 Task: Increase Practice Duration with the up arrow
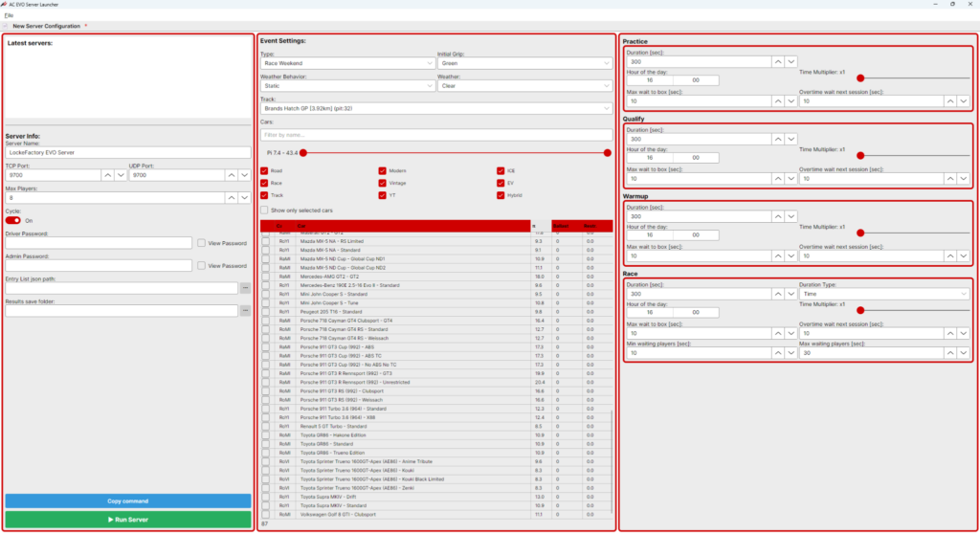[x=778, y=61]
